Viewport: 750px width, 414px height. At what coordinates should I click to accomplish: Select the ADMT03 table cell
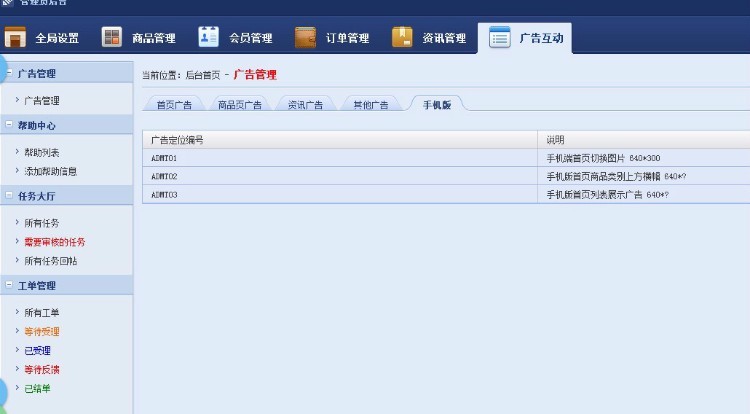click(x=340, y=195)
